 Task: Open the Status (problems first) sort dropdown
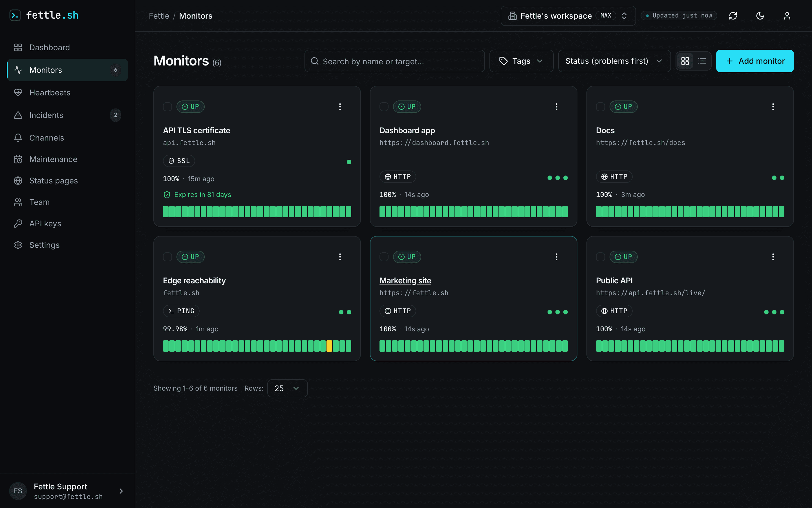pyautogui.click(x=614, y=61)
